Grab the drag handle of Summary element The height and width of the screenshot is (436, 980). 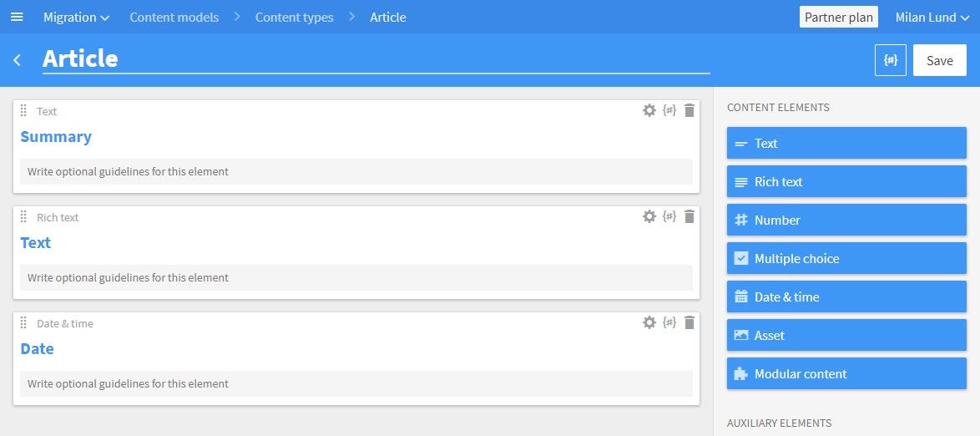(23, 111)
